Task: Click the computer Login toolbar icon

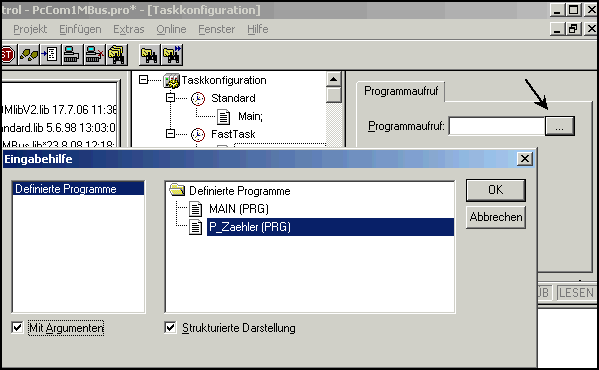Action: [x=71, y=55]
